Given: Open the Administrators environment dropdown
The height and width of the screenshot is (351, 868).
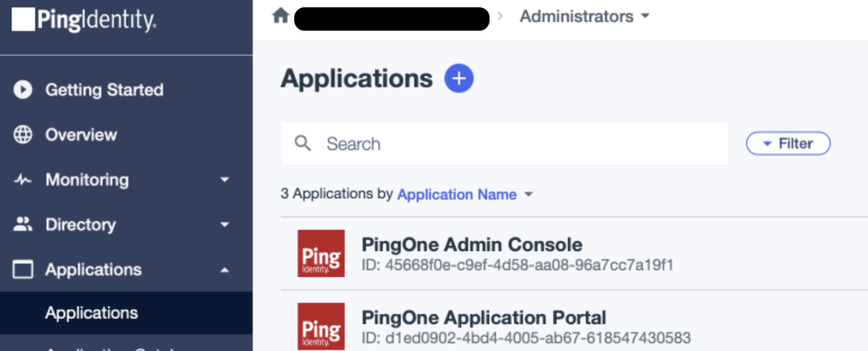Looking at the screenshot, I should click(585, 16).
